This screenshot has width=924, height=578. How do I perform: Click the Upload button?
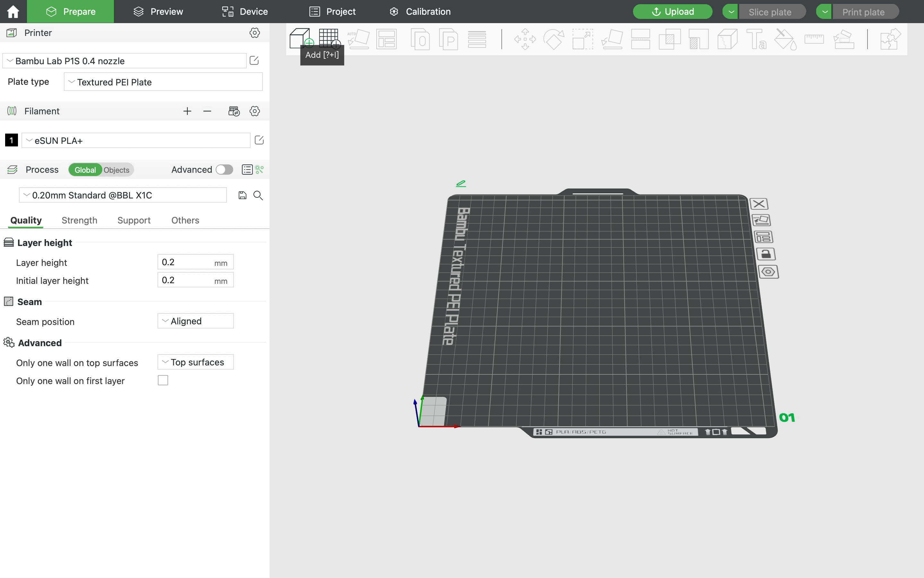672,12
